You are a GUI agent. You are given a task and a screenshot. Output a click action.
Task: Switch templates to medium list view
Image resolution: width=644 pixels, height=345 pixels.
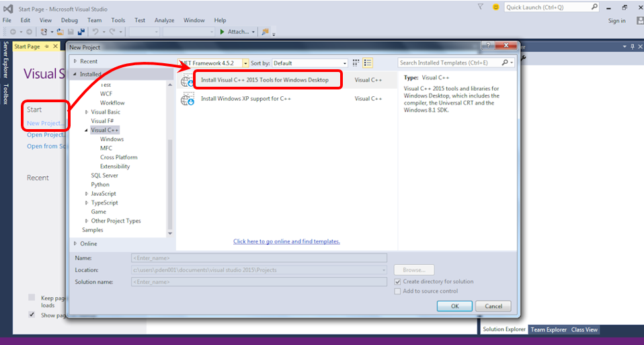point(368,63)
